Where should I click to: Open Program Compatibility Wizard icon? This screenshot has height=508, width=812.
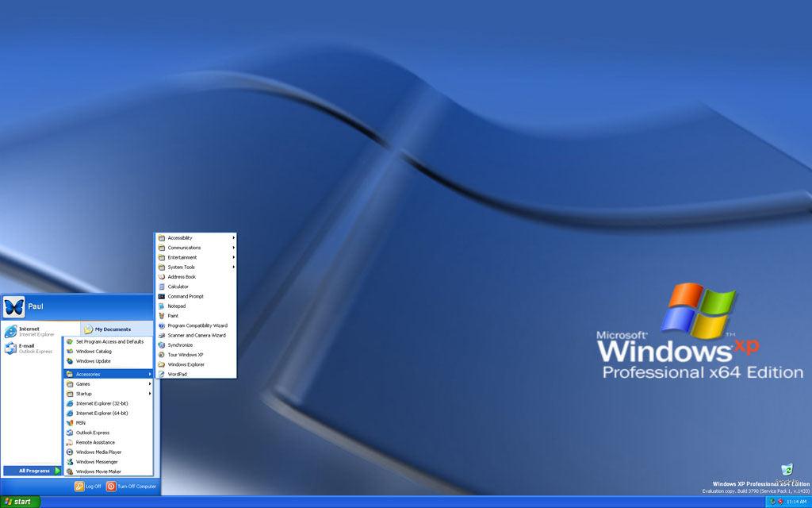click(162, 325)
